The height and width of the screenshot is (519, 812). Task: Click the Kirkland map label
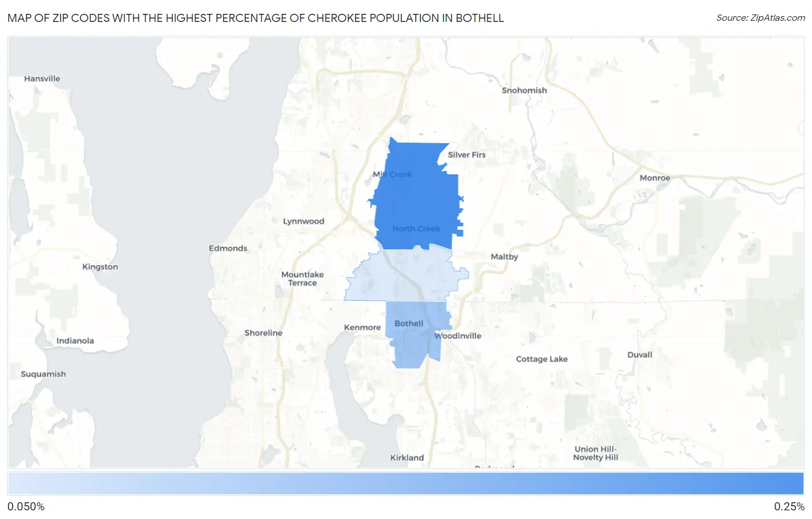click(407, 458)
